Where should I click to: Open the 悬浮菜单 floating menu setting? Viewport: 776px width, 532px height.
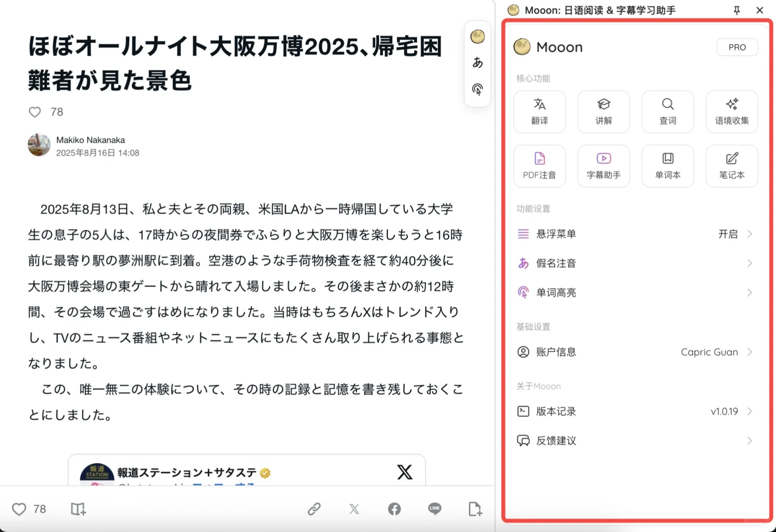tap(635, 234)
